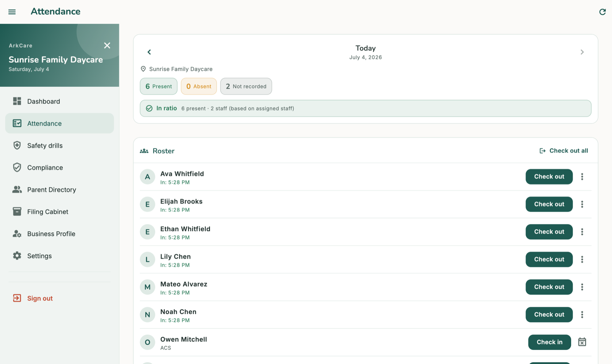Open more options for Ethan Whitfield
Screen dimensions: 612x364
click(582, 232)
